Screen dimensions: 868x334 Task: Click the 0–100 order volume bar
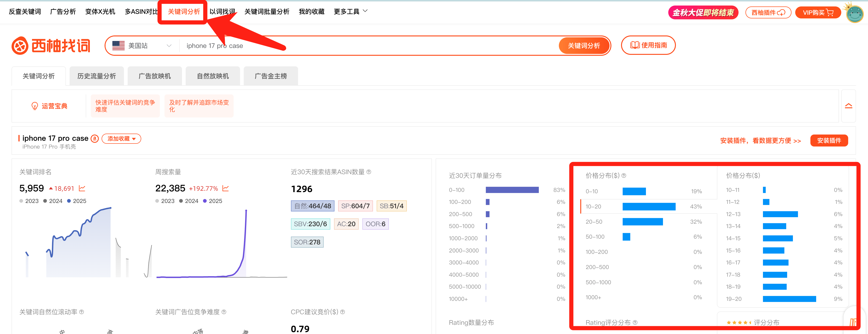click(x=512, y=190)
